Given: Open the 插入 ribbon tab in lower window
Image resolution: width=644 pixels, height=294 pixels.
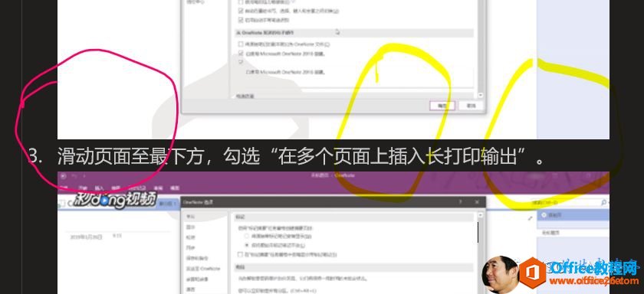Looking at the screenshot, I should (100, 188).
